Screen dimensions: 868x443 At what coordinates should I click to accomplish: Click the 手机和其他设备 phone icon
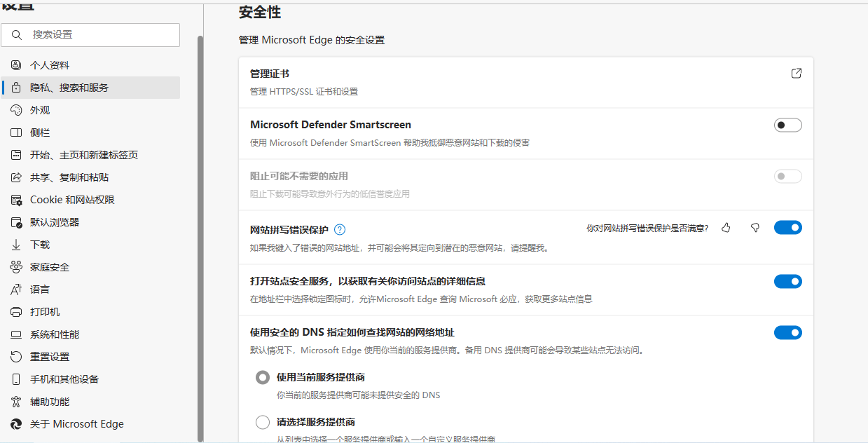coord(16,379)
